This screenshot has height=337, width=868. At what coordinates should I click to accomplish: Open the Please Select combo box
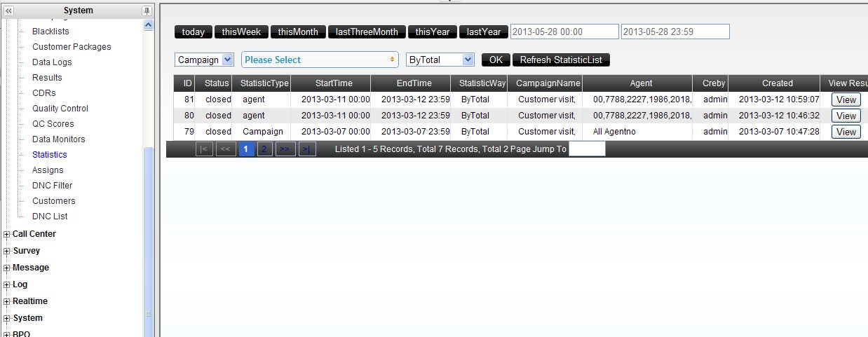[320, 60]
